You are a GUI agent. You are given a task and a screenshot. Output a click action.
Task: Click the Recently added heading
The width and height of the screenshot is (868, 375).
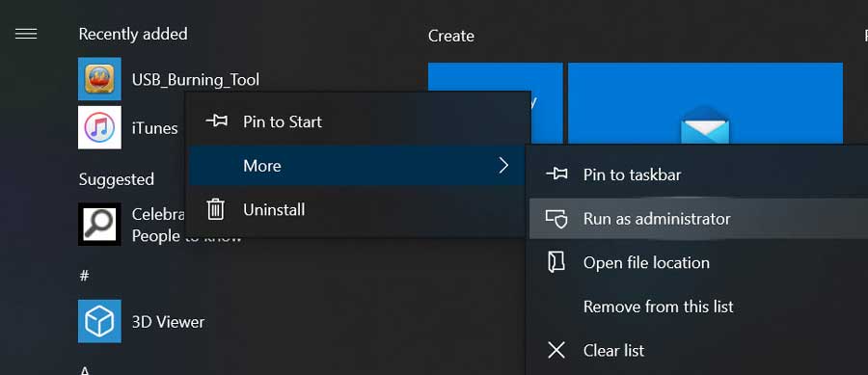133,35
